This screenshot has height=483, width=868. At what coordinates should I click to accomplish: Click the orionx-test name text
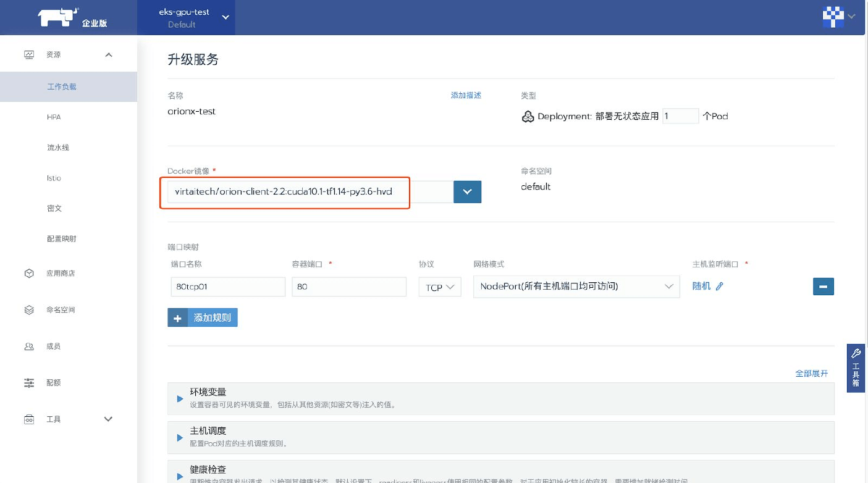pos(192,112)
